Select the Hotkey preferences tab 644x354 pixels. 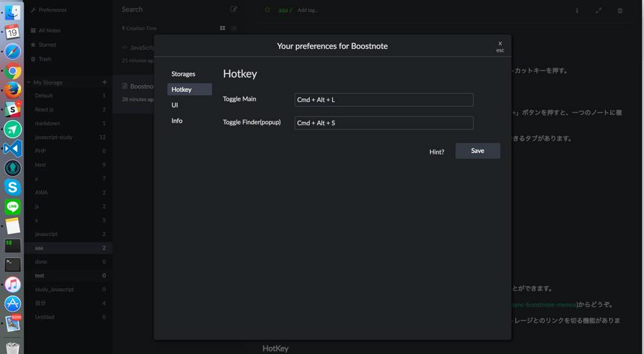point(189,89)
